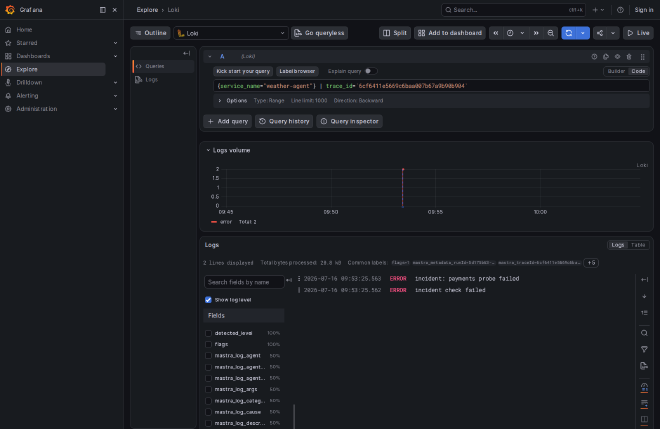This screenshot has width=660, height=429.
Task: Open the help question mark menu
Action: click(x=620, y=10)
